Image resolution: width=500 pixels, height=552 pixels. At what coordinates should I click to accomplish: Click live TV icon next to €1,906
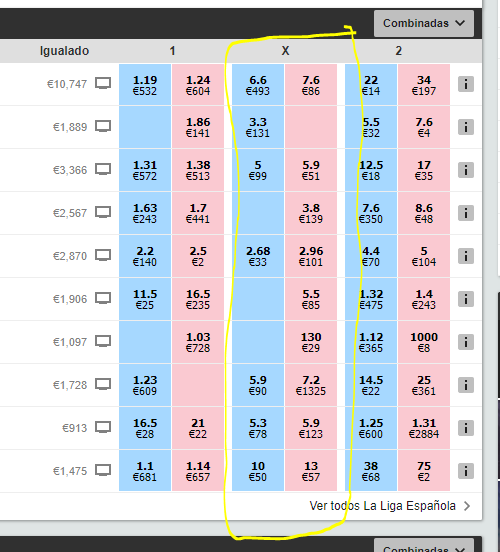(x=103, y=299)
